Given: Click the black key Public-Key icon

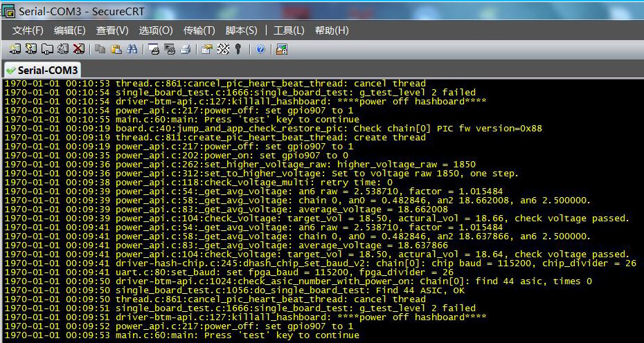Looking at the screenshot, I should pyautogui.click(x=238, y=50).
